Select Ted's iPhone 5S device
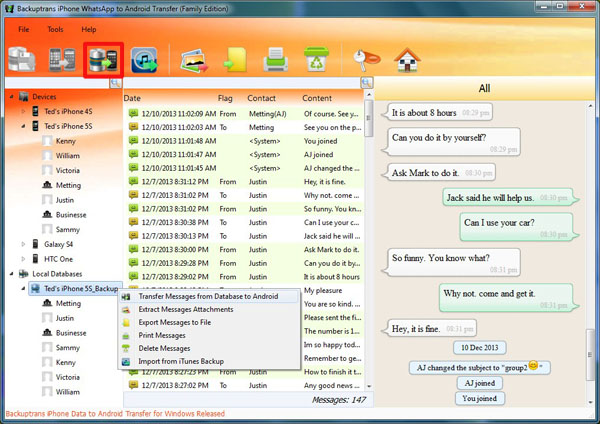Viewport: 600px width, 424px height. [68, 126]
